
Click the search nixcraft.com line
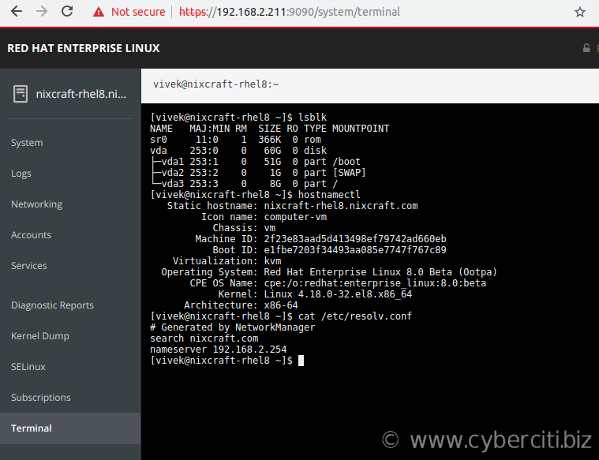(x=204, y=339)
